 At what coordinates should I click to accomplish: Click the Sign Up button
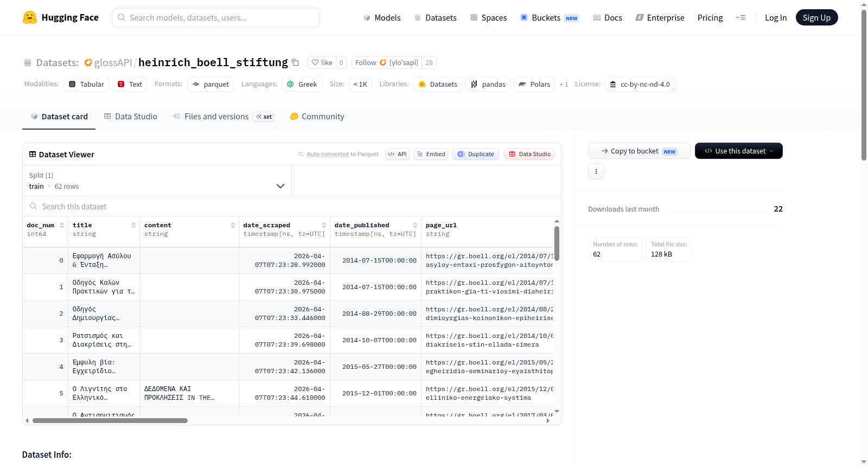tap(816, 17)
